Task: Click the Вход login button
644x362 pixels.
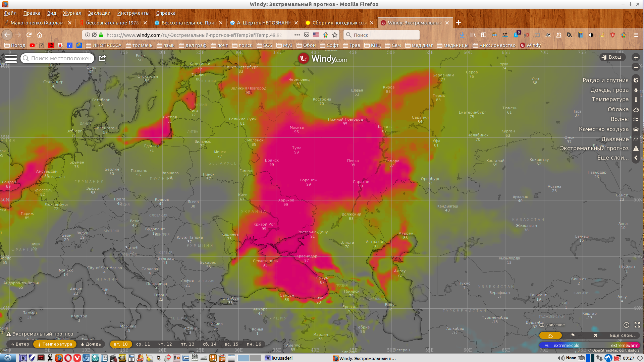Action: 612,57
